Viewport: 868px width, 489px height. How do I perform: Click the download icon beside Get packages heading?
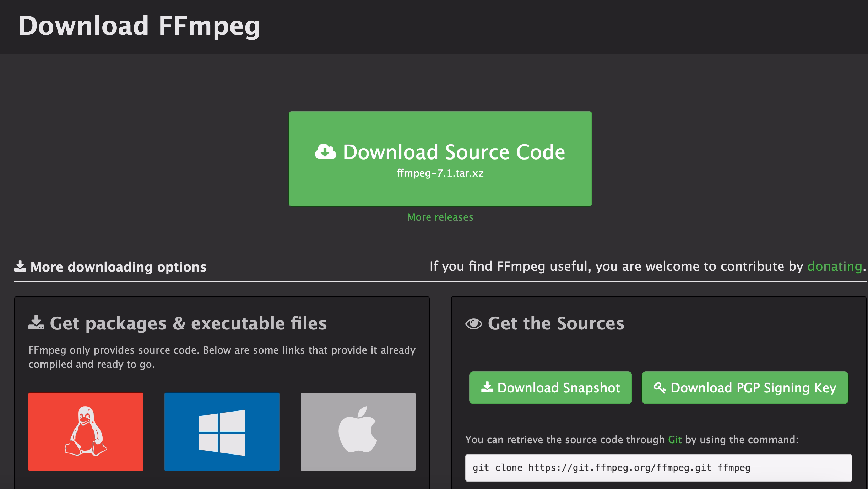pyautogui.click(x=36, y=322)
